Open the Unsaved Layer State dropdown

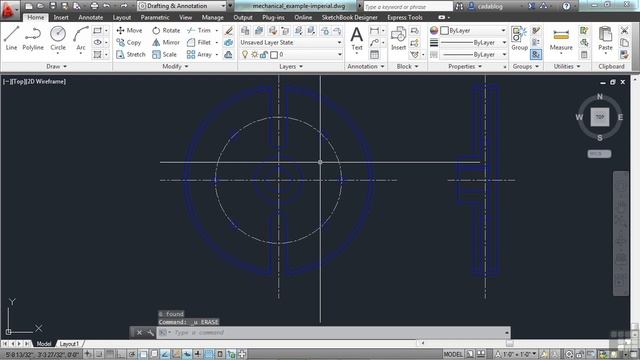[x=291, y=42]
